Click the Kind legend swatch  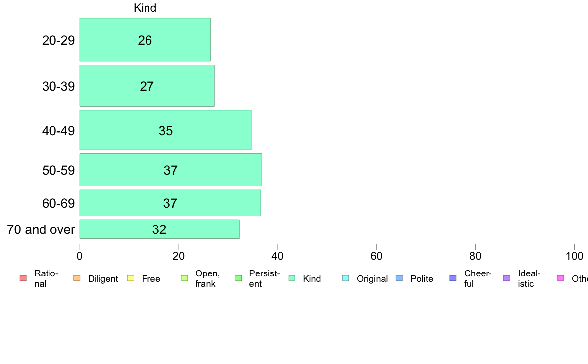click(292, 278)
